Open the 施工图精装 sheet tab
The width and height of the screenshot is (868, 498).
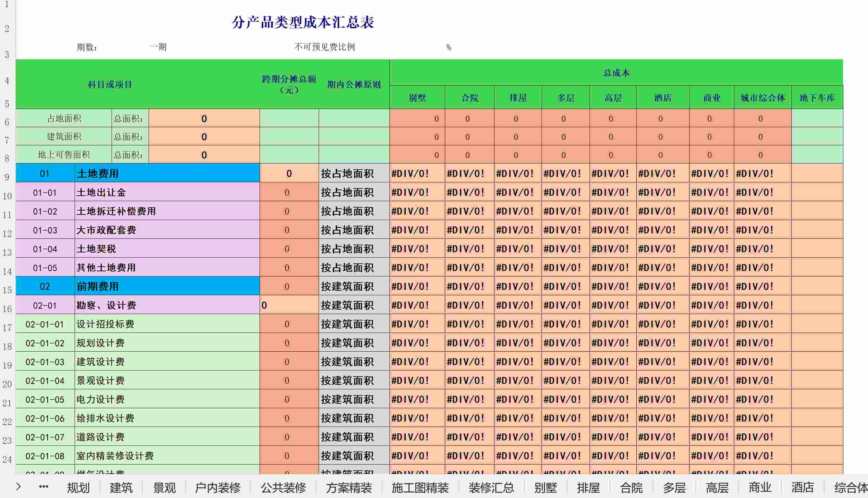[x=420, y=487]
